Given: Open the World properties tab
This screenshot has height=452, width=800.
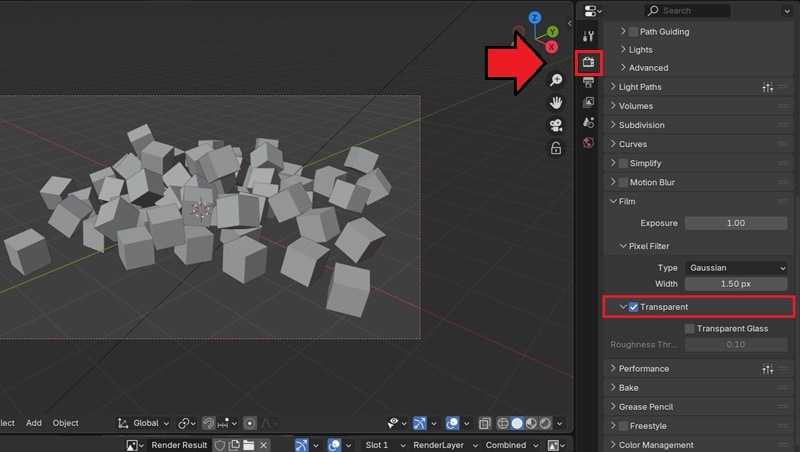Looking at the screenshot, I should [x=588, y=142].
